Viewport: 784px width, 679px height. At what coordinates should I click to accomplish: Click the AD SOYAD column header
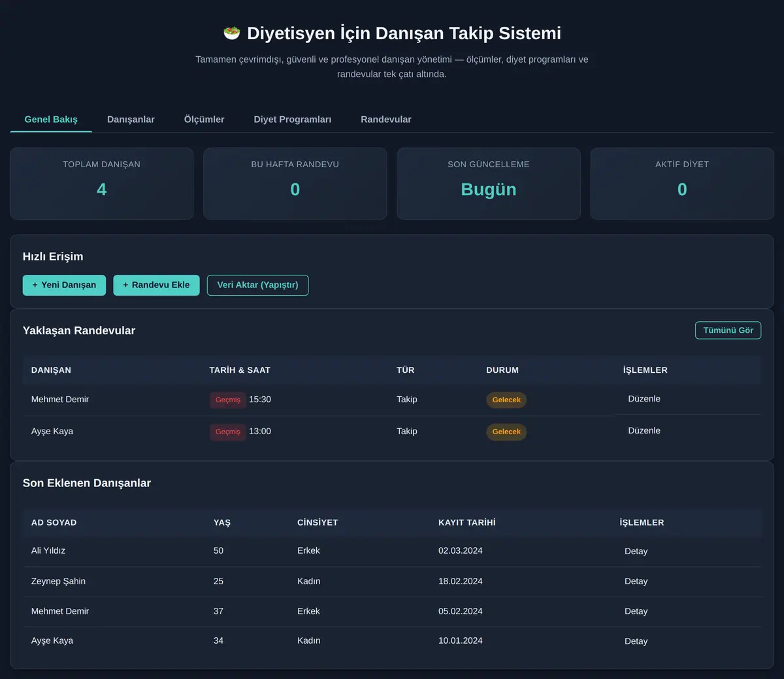point(54,522)
